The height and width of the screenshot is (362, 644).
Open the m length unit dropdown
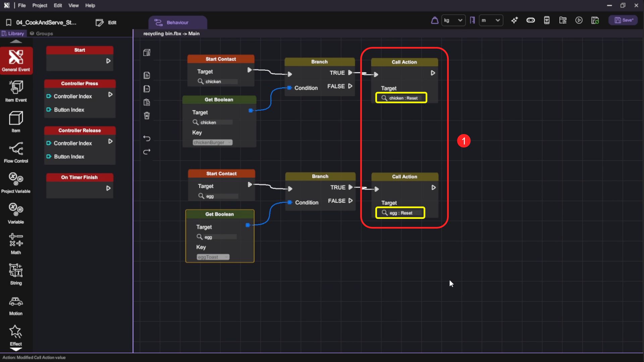[491, 20]
